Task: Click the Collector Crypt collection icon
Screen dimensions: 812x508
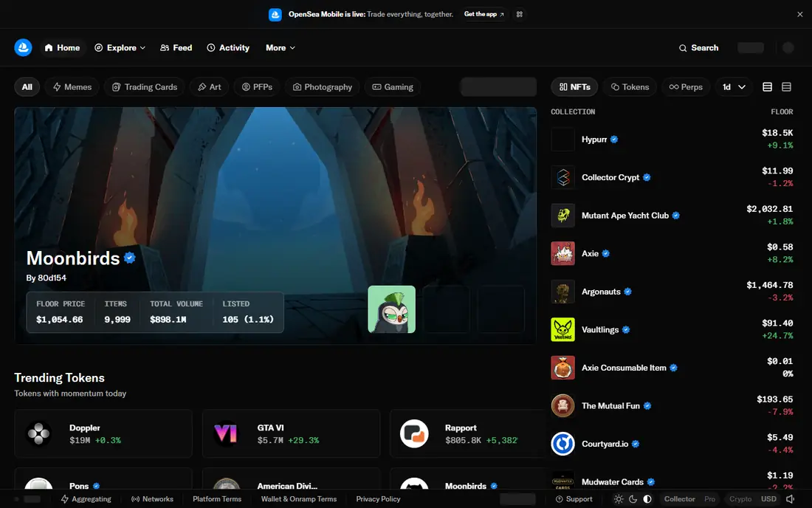Action: point(563,178)
